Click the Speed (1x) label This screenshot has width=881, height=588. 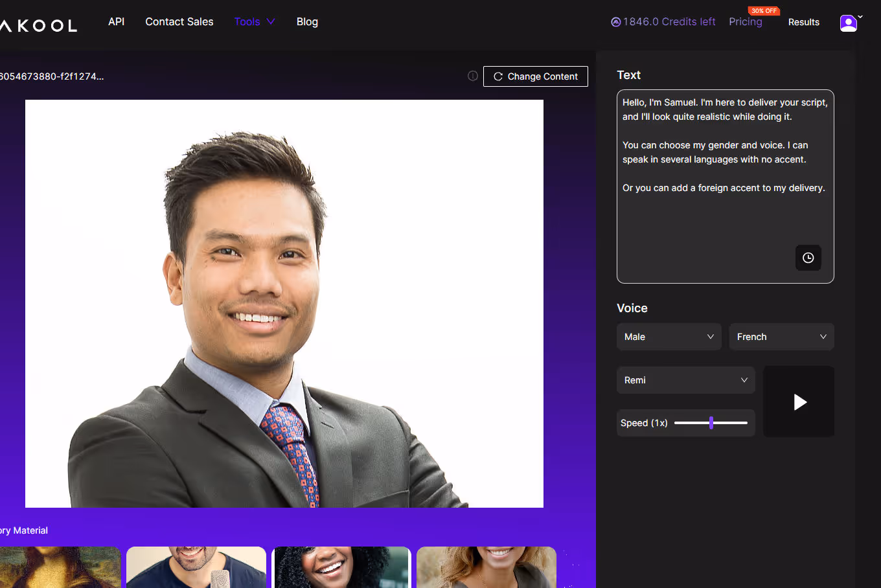pyautogui.click(x=644, y=423)
